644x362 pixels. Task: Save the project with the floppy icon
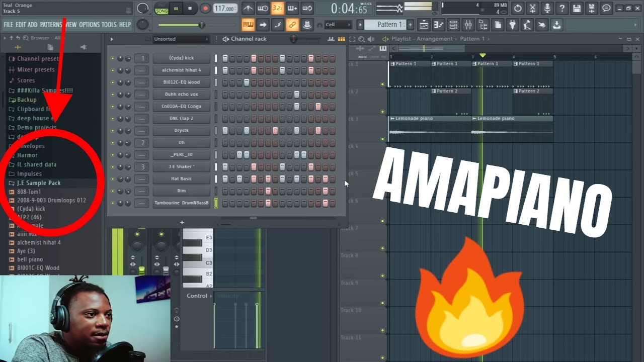[577, 9]
